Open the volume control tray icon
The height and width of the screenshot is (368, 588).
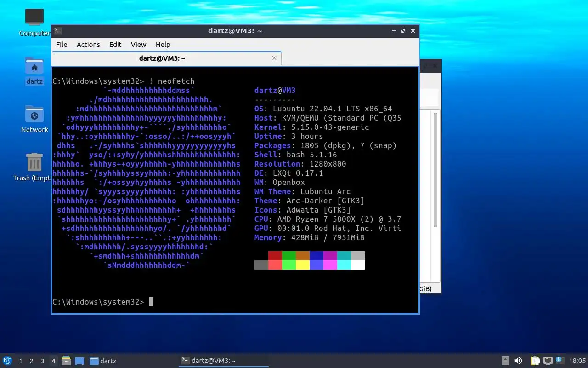click(x=518, y=361)
